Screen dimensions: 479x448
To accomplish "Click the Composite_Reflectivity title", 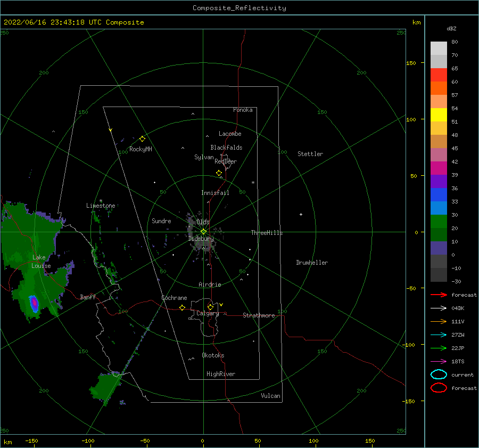I will [x=239, y=8].
